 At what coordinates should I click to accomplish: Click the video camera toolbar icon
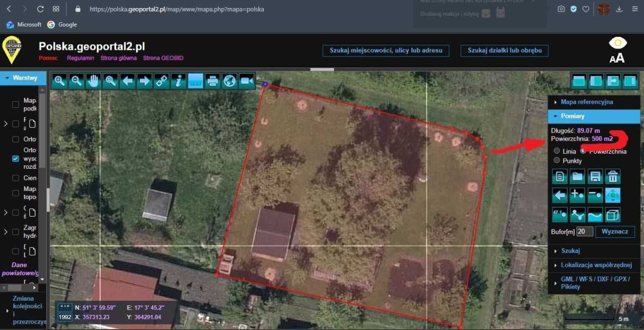click(x=247, y=81)
